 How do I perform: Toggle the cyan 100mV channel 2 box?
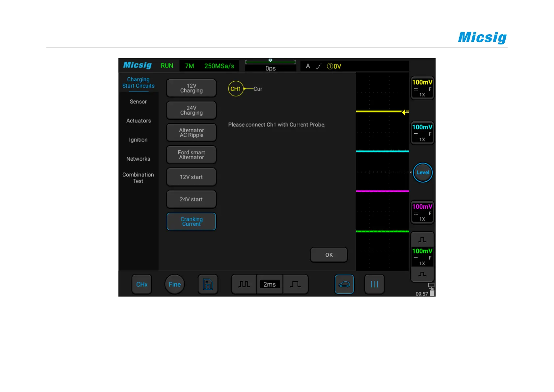pyautogui.click(x=422, y=133)
